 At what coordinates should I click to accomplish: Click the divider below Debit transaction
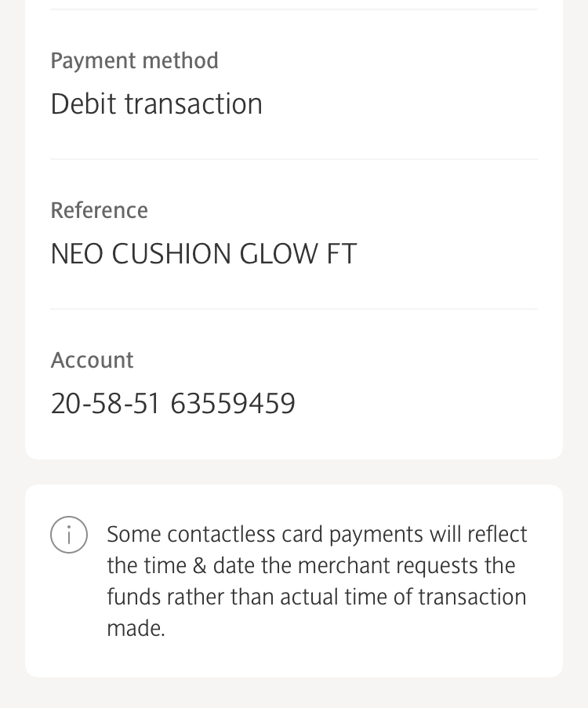(294, 159)
